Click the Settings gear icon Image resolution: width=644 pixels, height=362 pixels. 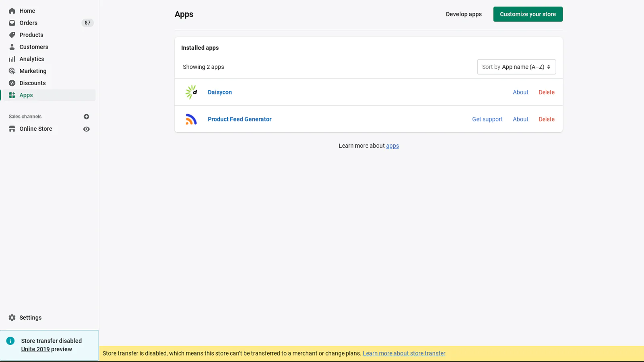tap(12, 318)
